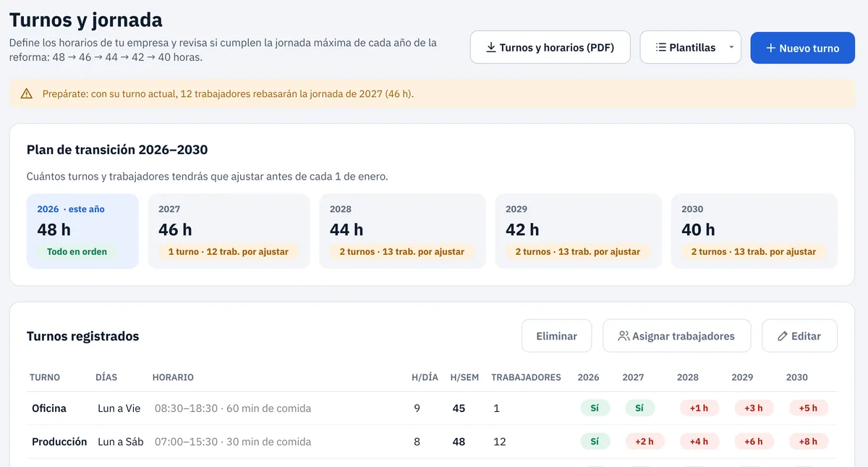The image size is (868, 467).
Task: Click the Eliminar button
Action: point(557,336)
